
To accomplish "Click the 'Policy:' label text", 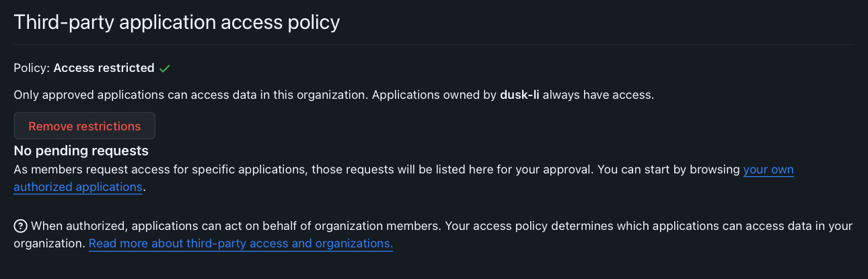I will [32, 68].
